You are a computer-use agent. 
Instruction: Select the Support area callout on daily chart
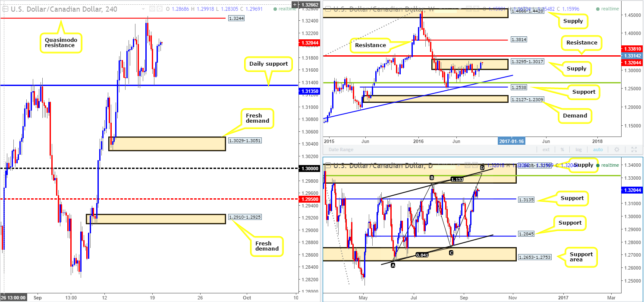[x=582, y=257]
